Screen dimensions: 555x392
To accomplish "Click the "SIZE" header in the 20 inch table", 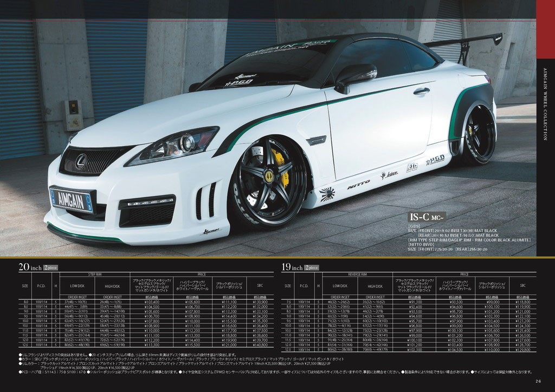I will (25, 286).
